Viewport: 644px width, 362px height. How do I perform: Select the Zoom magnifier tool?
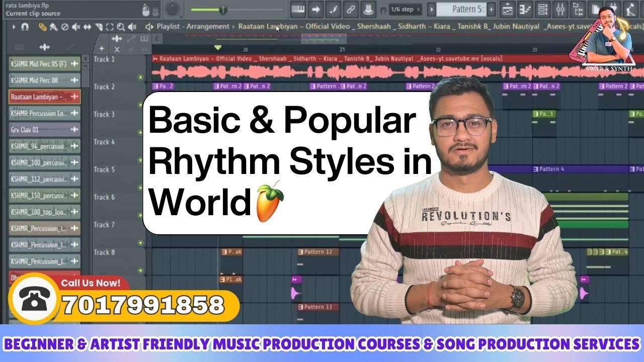121,27
